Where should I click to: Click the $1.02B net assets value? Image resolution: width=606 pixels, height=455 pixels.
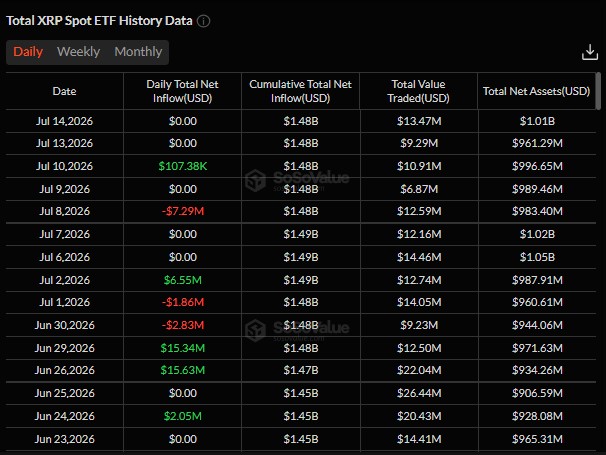(x=537, y=234)
